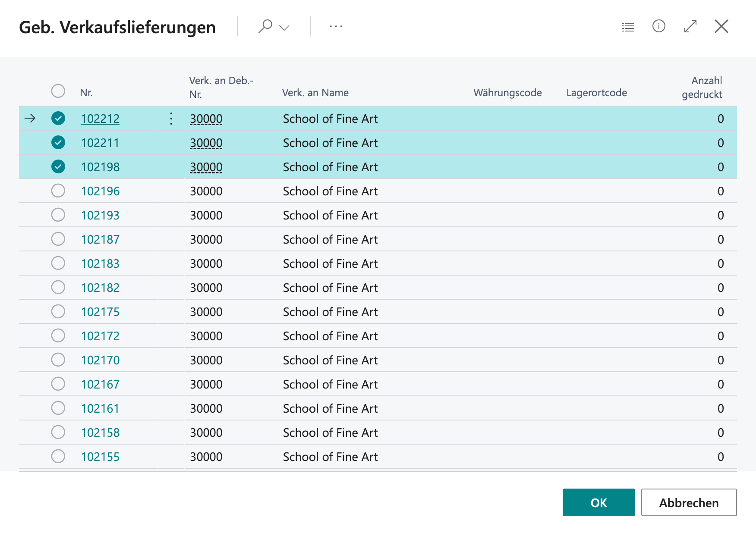Open shipment number 102172 link

pyautogui.click(x=100, y=336)
